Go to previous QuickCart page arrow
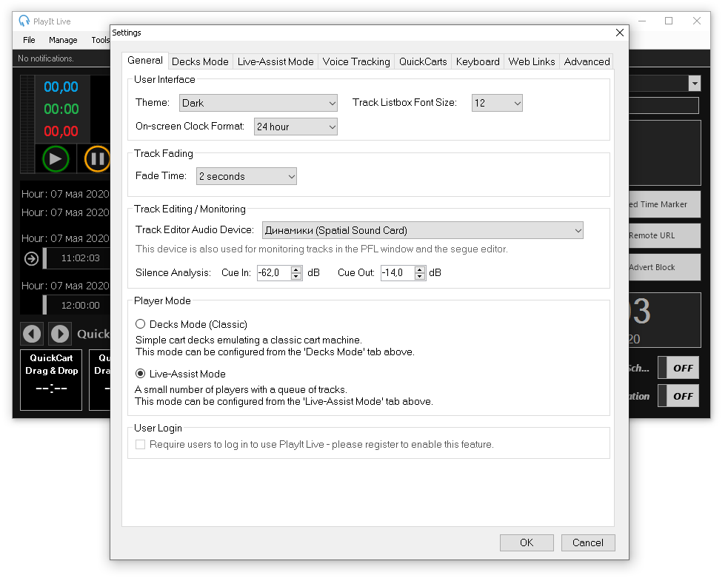 [32, 334]
